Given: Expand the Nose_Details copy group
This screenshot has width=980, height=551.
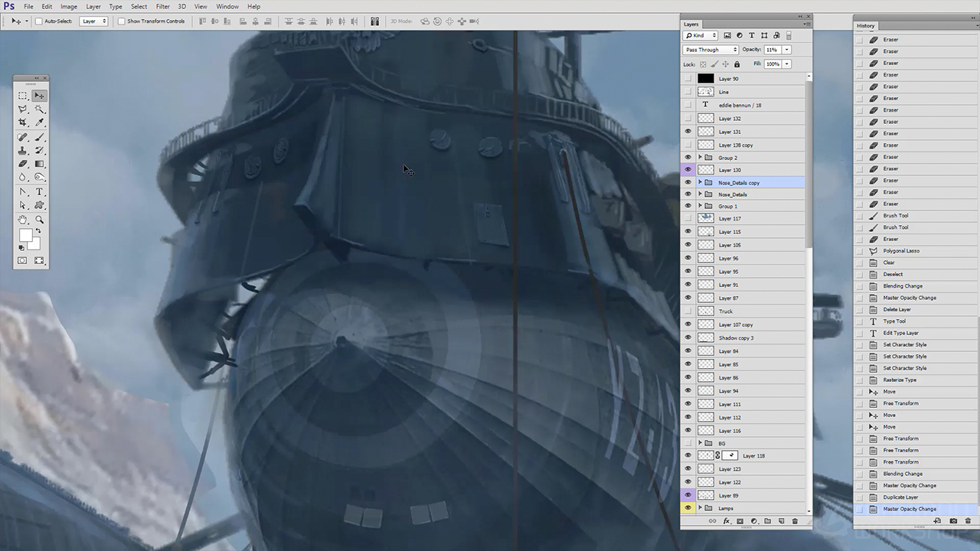Looking at the screenshot, I should [700, 183].
